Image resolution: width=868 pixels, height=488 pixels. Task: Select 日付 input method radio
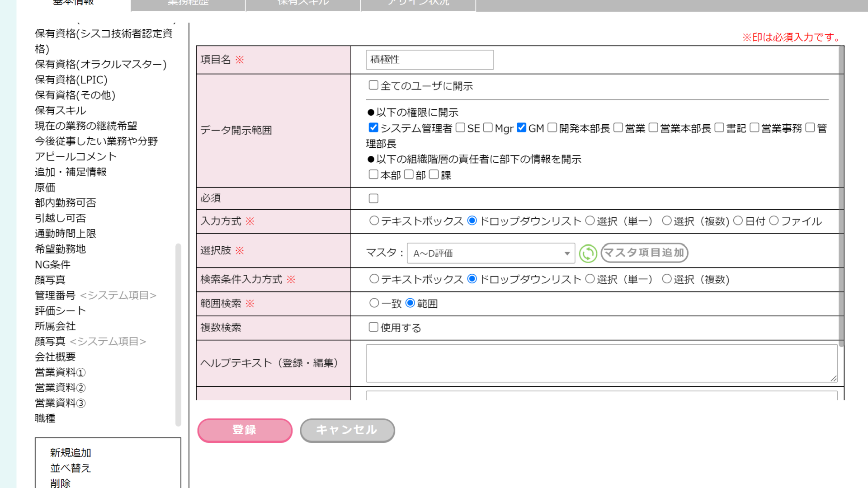[x=738, y=221]
